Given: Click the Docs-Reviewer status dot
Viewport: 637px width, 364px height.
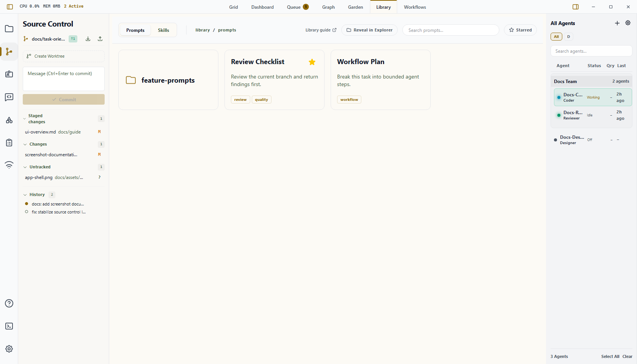Looking at the screenshot, I should coord(559,115).
